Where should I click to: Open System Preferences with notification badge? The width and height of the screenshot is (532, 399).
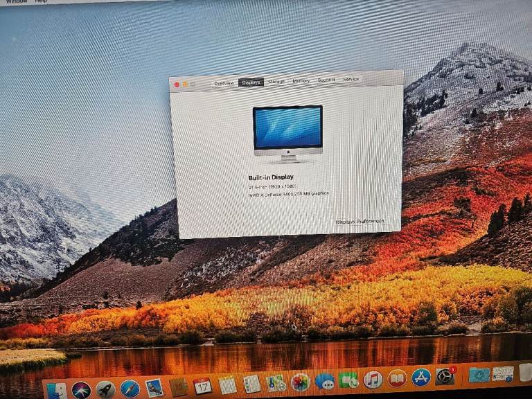pos(445,376)
